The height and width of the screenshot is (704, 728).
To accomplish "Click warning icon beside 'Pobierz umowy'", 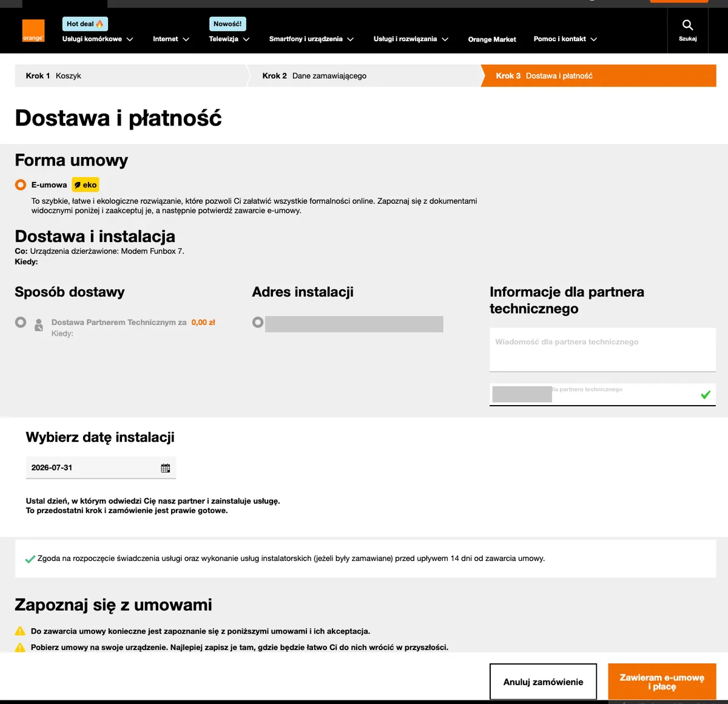I will [x=20, y=647].
